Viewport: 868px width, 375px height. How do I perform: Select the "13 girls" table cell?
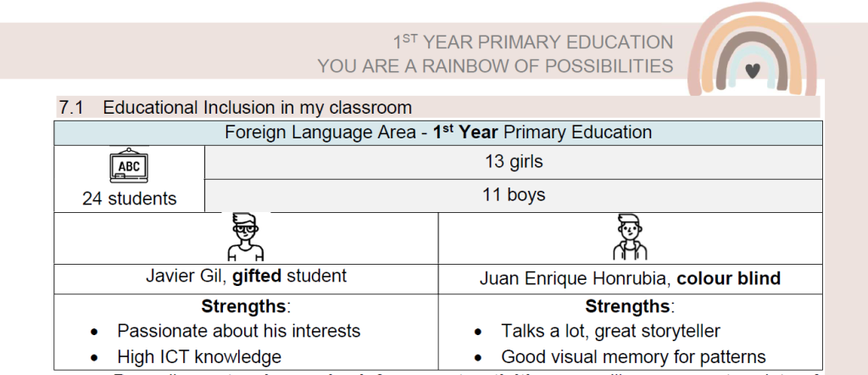coord(513,161)
